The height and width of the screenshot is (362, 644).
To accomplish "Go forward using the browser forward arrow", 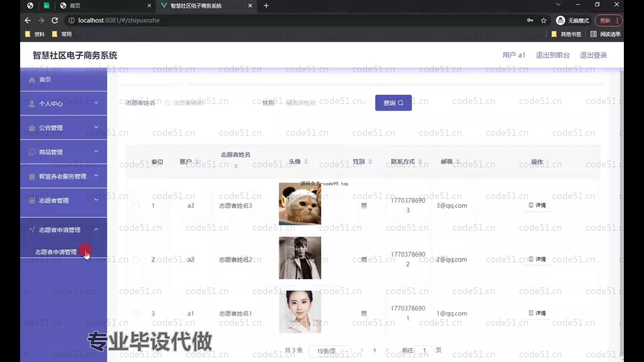I will (x=41, y=20).
